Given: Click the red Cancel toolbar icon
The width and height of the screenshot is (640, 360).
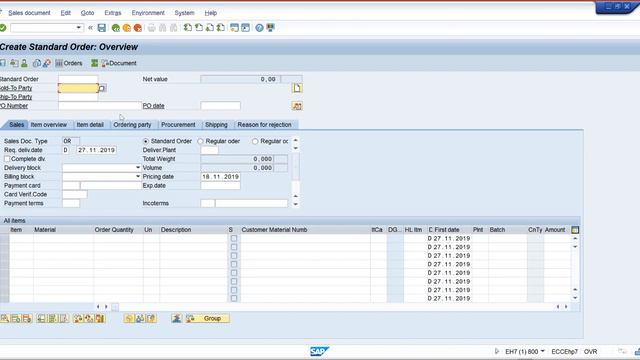Looking at the screenshot, I should tap(138, 28).
